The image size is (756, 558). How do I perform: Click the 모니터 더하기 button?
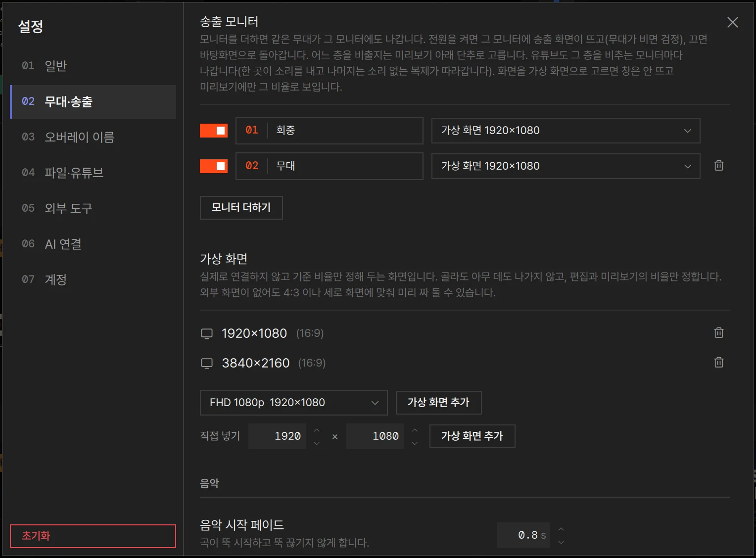pos(241,208)
